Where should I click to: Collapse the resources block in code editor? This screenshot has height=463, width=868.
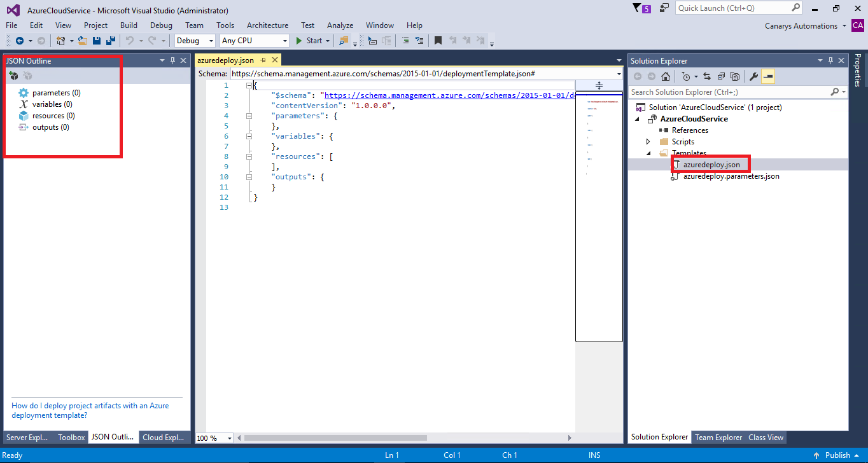pyautogui.click(x=249, y=156)
